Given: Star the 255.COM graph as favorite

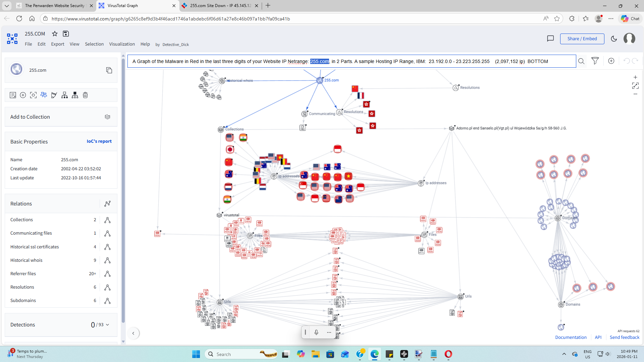Looking at the screenshot, I should pos(55,34).
